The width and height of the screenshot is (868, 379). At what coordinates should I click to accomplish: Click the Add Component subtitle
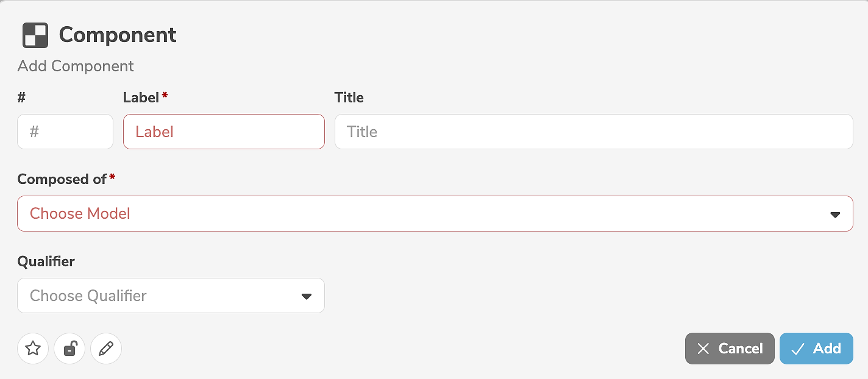coord(76,66)
